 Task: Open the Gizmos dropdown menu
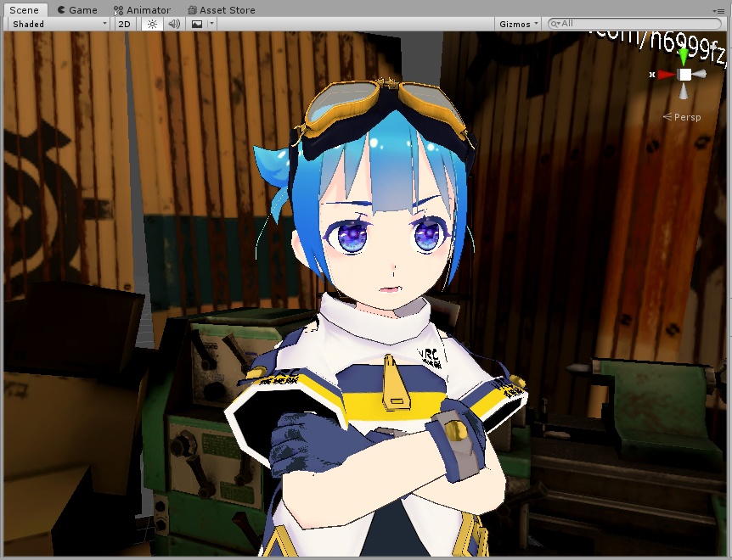pyautogui.click(x=518, y=24)
